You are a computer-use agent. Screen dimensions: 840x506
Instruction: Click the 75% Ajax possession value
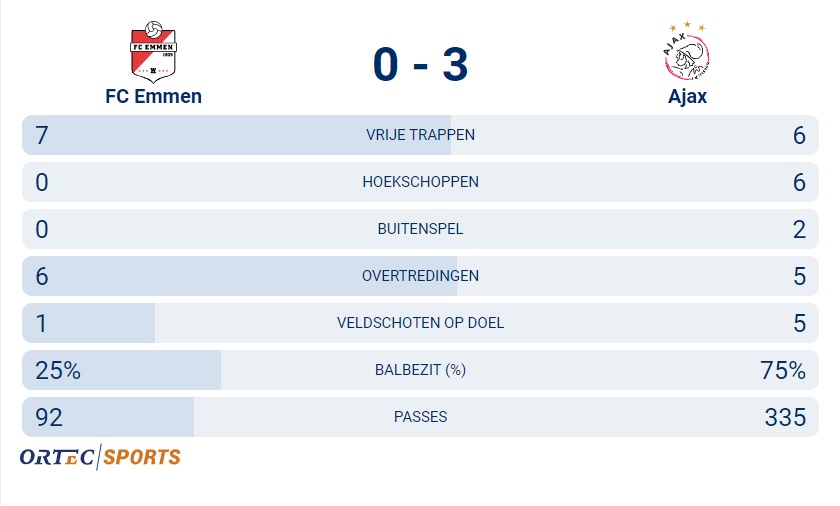click(783, 371)
